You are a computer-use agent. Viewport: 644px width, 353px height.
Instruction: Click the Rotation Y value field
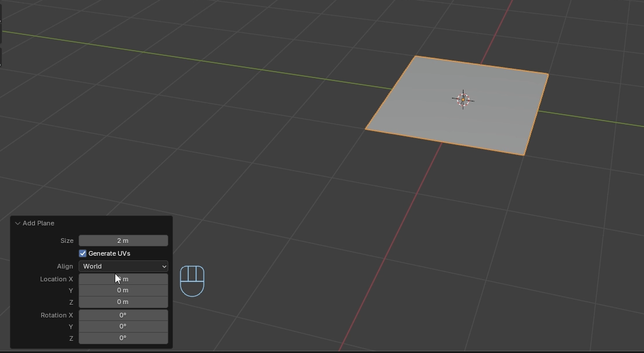coord(123,326)
